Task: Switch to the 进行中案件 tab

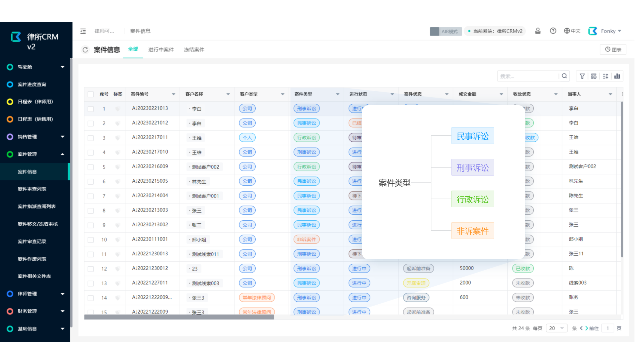Action: point(161,50)
